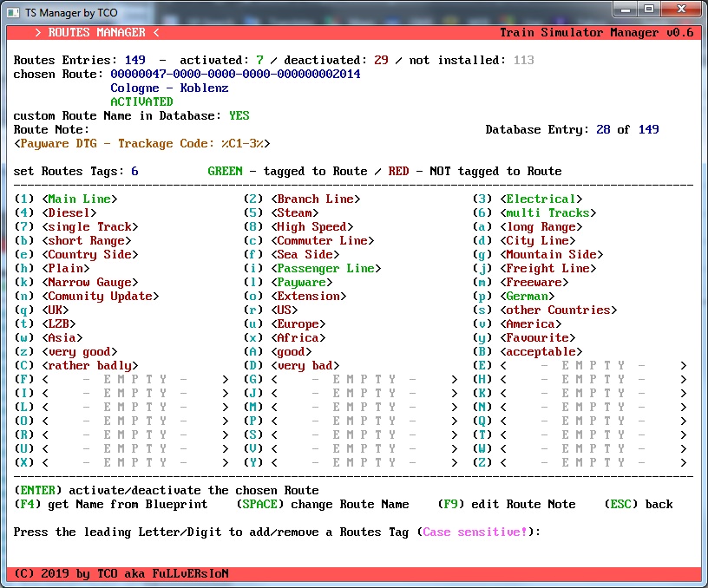
Task: Toggle the Electrical tag
Action: tap(528, 199)
